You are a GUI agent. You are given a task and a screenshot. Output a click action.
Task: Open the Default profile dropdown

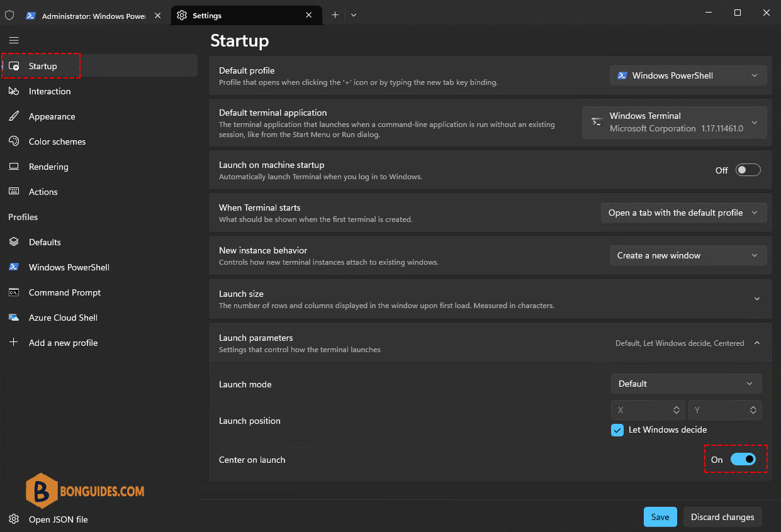(x=688, y=75)
